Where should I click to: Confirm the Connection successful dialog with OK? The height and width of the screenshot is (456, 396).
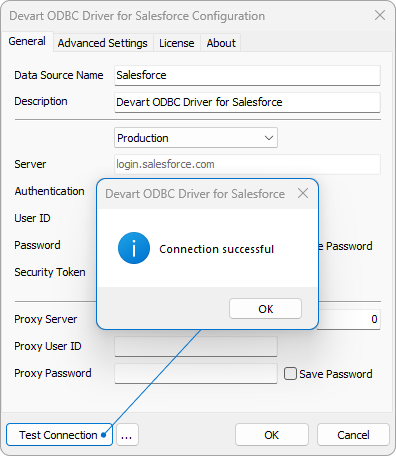coord(265,309)
